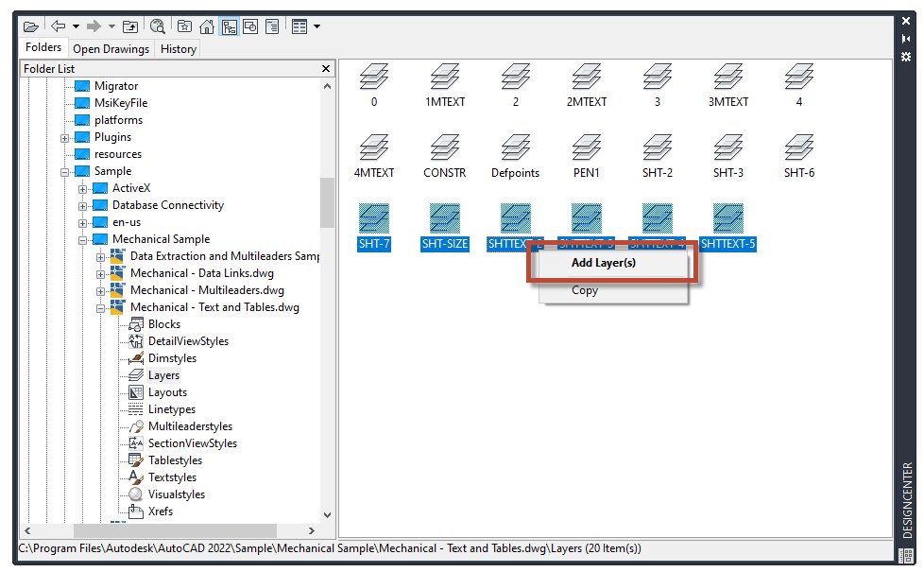Click the Forward arrow button
924x572 pixels.
click(x=94, y=26)
